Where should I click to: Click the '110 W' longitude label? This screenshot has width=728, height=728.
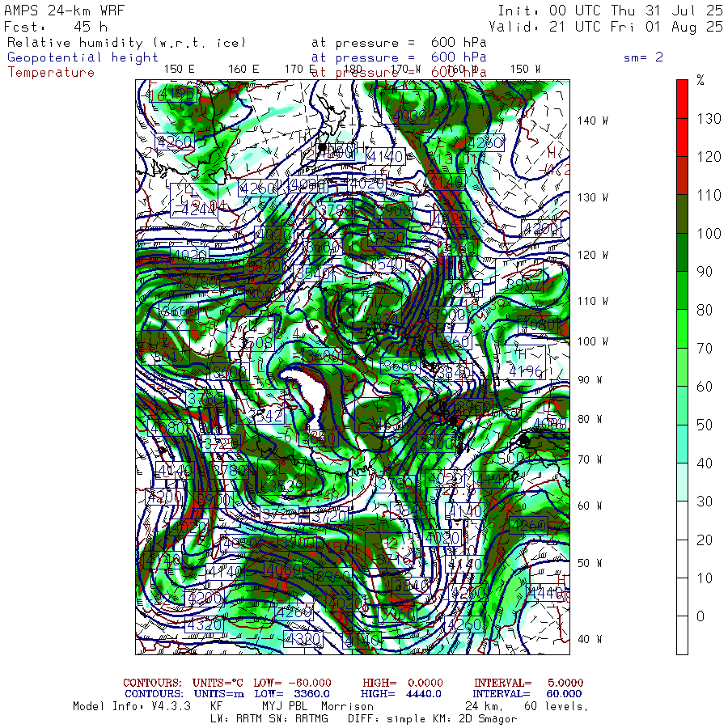[592, 301]
